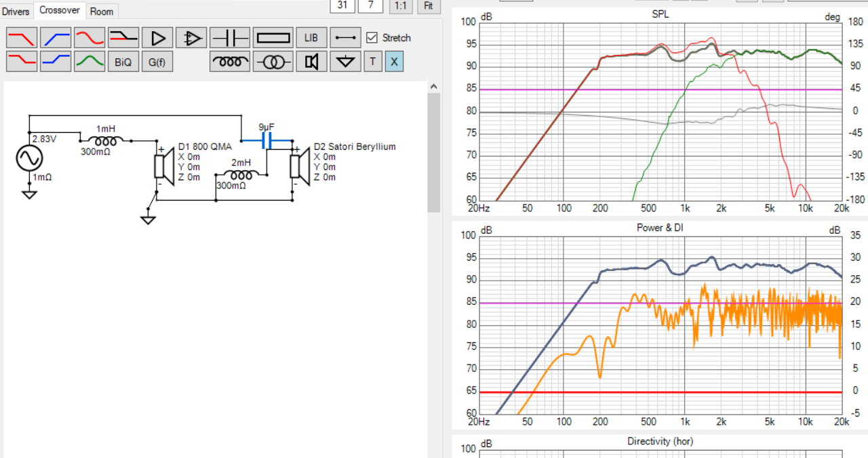
Task: Click the Power & DI chart title
Action: click(660, 228)
